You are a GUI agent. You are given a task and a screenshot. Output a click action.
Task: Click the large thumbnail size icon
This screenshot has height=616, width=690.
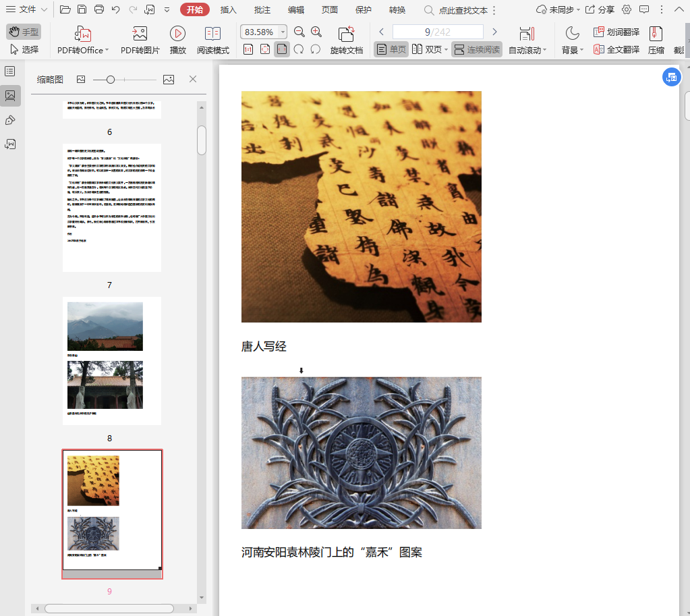tap(169, 79)
